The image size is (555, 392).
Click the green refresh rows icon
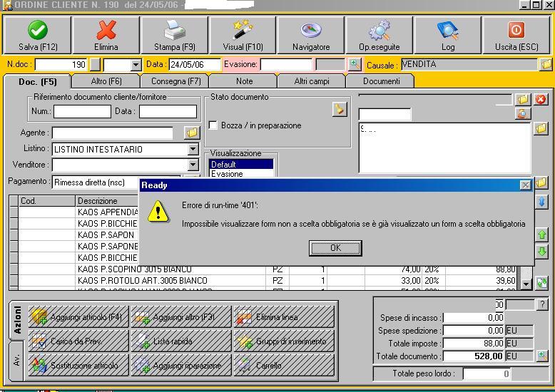(x=542, y=283)
